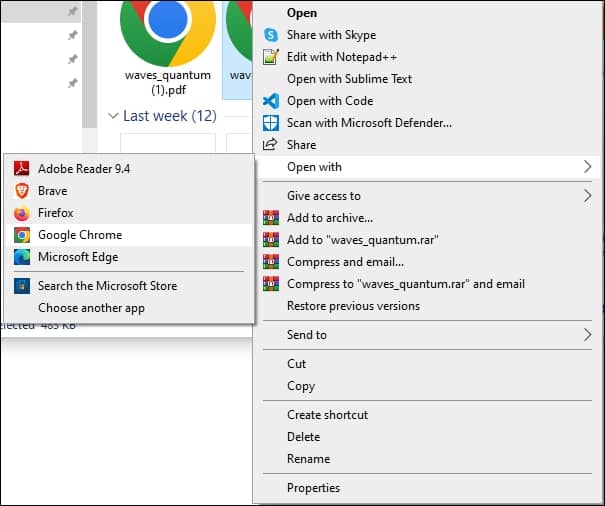
Task: Click WinRAR icon beside Compress to "waves_quantum.rar" and email
Action: pyautogui.click(x=271, y=284)
